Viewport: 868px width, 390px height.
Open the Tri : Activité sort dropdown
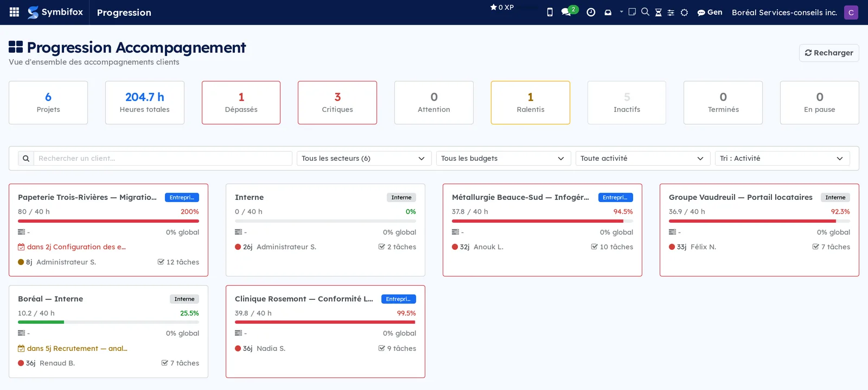pyautogui.click(x=782, y=158)
